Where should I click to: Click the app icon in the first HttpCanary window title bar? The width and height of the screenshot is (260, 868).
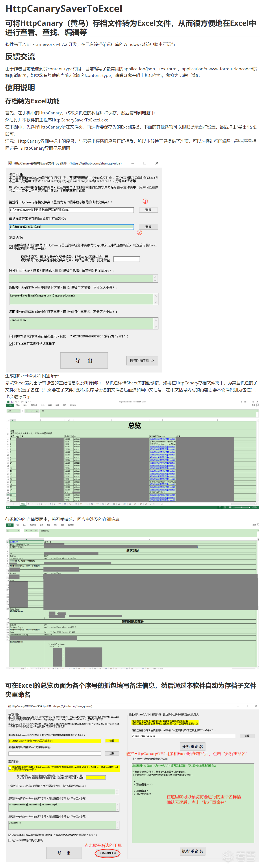pos(10,163)
